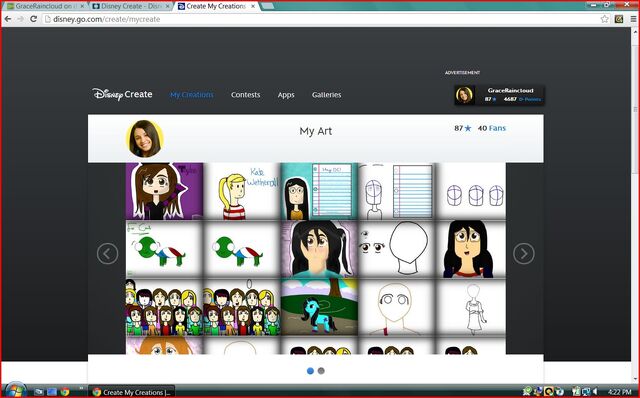Open the Apps nav item
Image resolution: width=640 pixels, height=398 pixels.
pyautogui.click(x=286, y=95)
